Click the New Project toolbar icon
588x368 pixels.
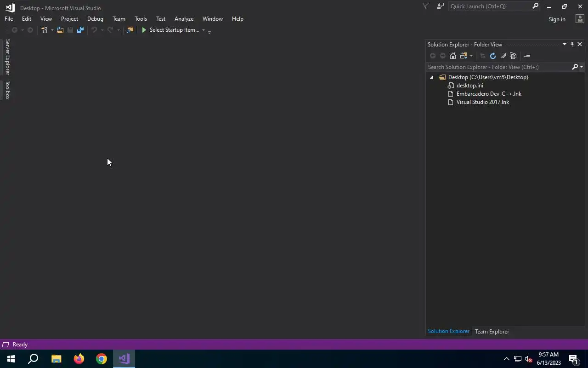(44, 30)
